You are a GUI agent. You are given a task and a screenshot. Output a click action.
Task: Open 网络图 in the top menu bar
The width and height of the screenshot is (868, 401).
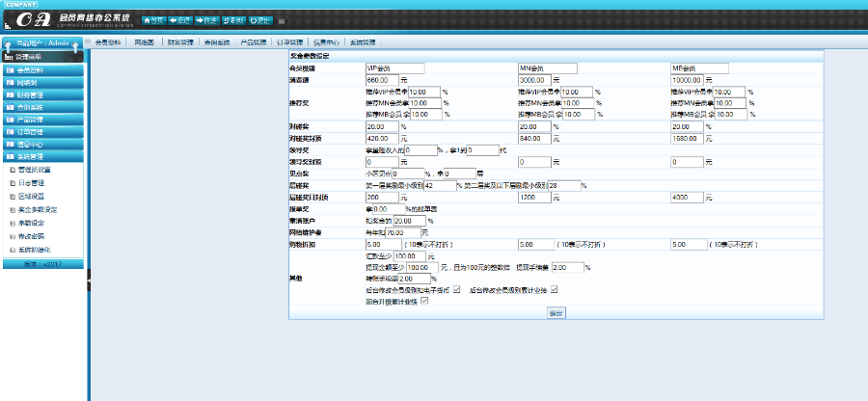pyautogui.click(x=145, y=42)
